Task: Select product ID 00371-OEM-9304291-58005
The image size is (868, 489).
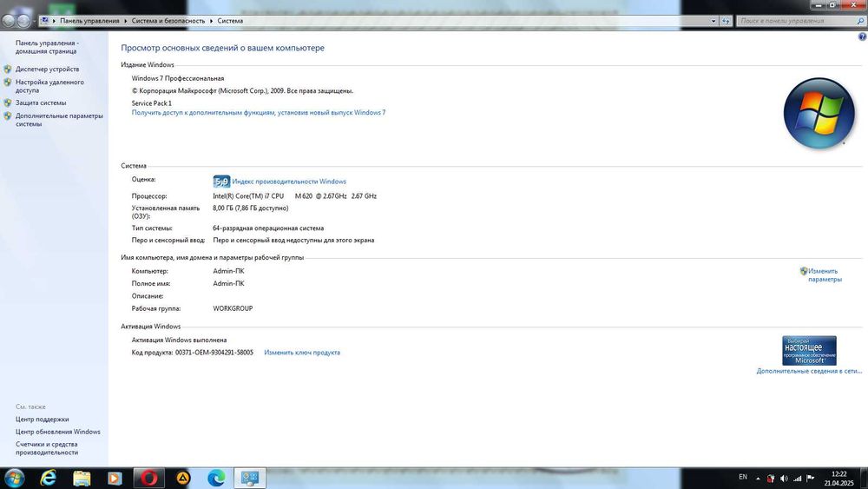Action: click(x=214, y=353)
